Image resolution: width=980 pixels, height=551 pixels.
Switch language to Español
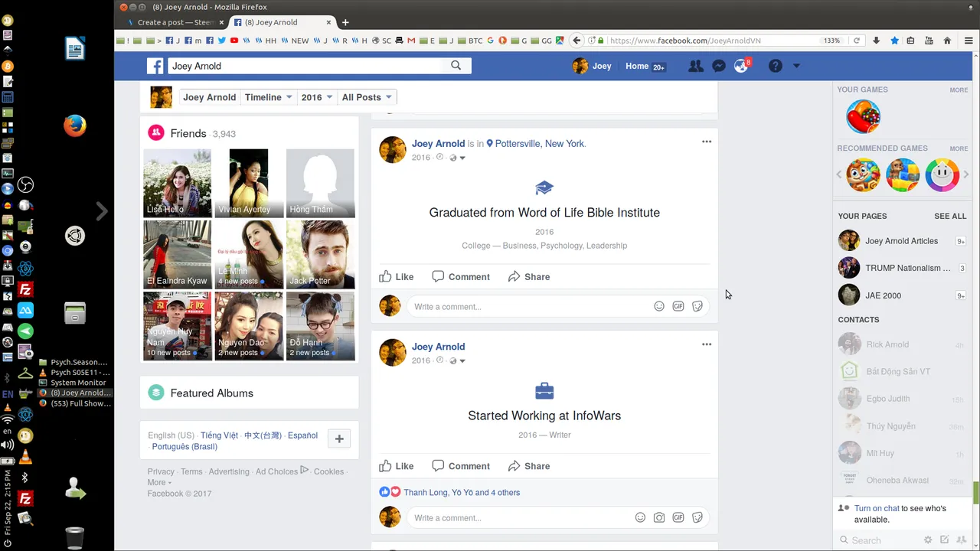(x=302, y=435)
